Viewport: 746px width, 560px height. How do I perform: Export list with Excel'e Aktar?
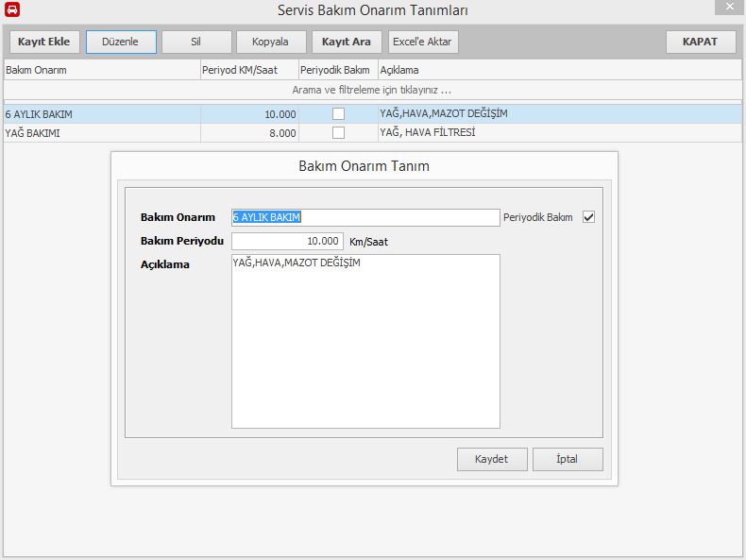(x=423, y=42)
